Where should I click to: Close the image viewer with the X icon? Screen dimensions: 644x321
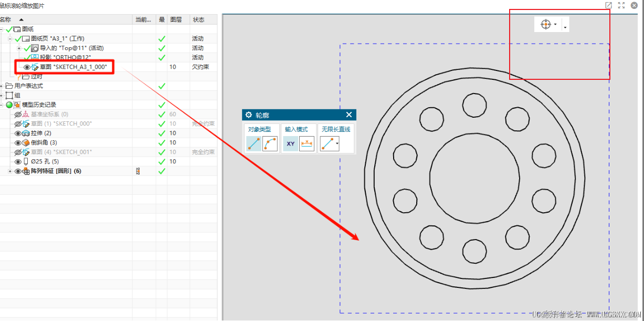coord(634,5)
